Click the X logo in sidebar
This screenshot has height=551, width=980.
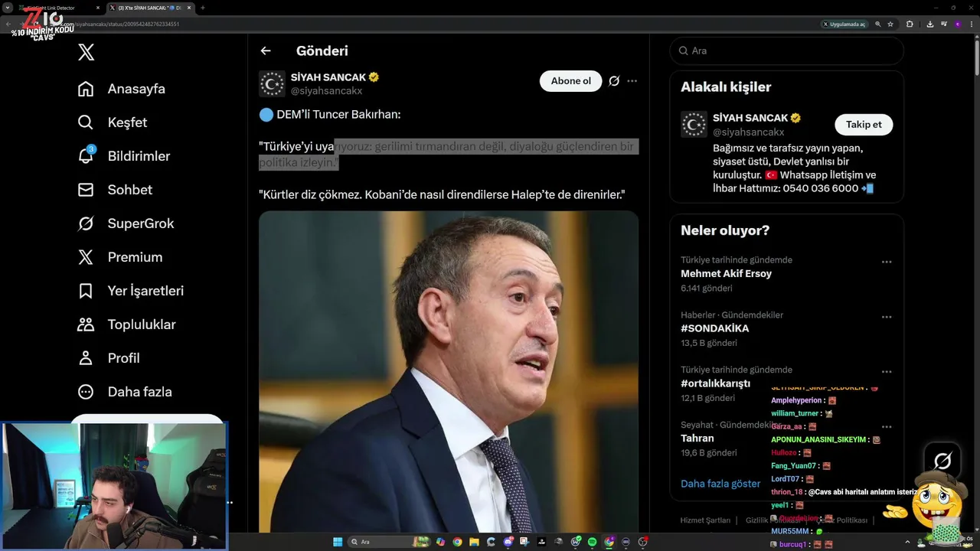[x=86, y=52]
